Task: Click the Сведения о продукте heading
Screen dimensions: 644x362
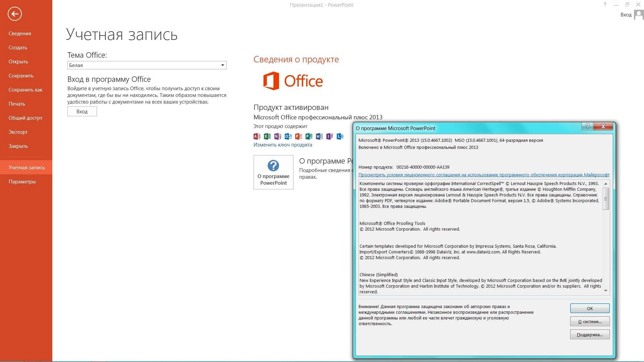Action: (296, 59)
